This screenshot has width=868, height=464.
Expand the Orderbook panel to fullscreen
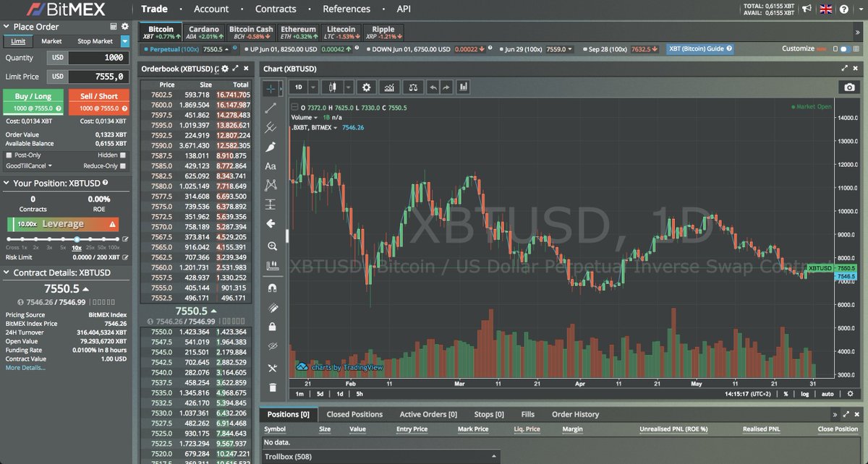(235, 69)
